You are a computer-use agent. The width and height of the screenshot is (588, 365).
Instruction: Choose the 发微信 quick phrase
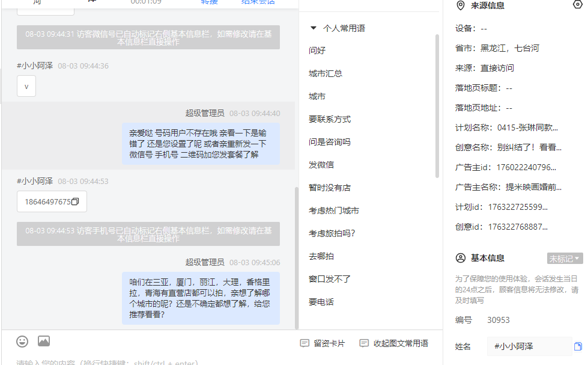(321, 165)
